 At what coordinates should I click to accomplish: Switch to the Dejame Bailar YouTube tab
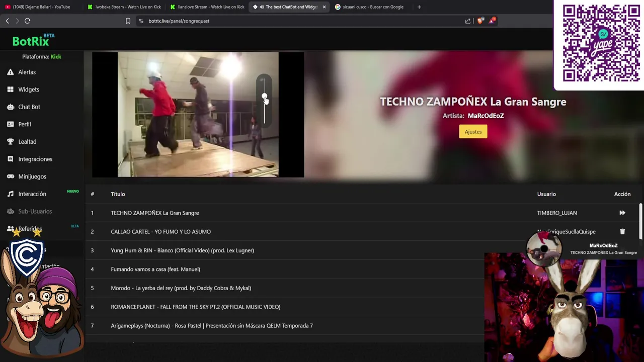tap(41, 7)
